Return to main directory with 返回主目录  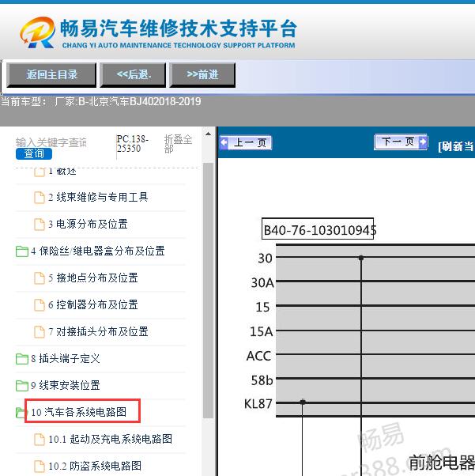tap(51, 74)
